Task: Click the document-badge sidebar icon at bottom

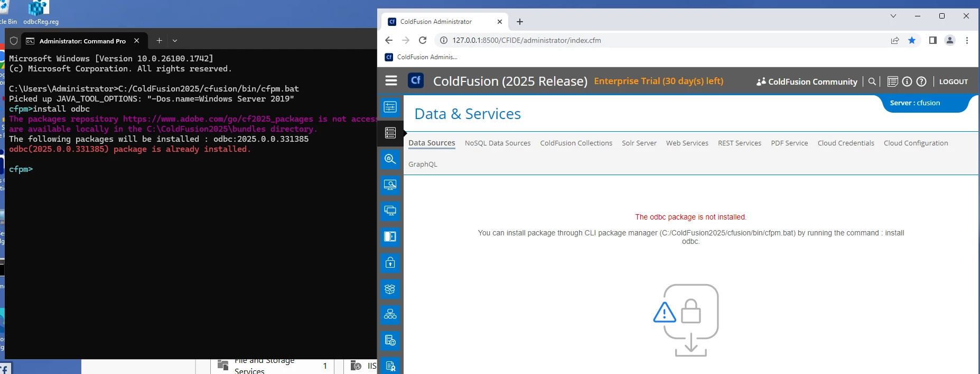Action: [390, 366]
